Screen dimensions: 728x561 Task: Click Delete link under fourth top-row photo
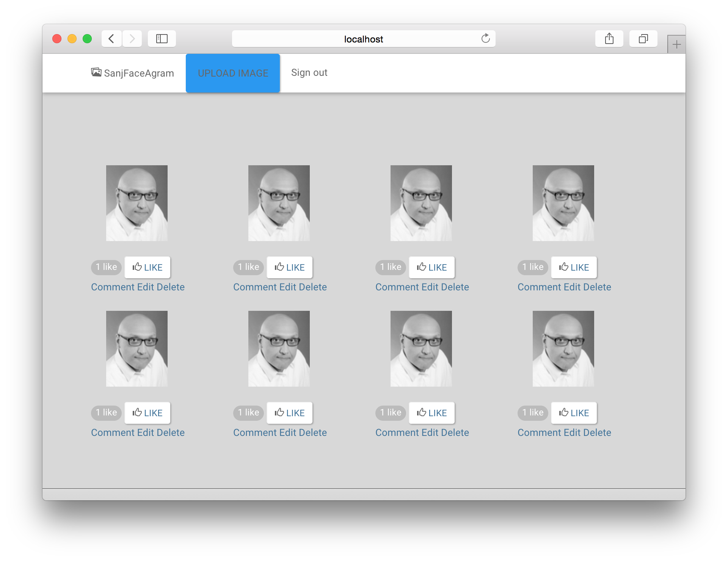tap(597, 287)
